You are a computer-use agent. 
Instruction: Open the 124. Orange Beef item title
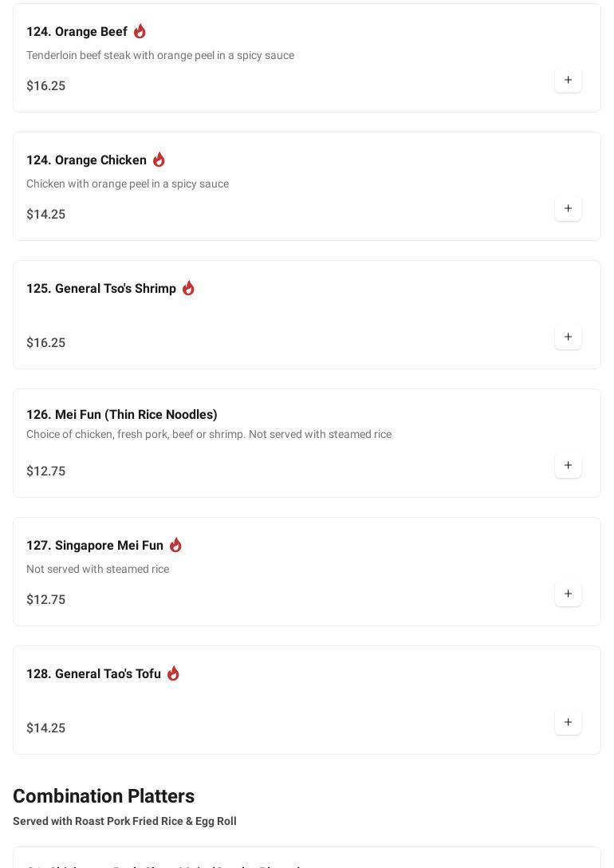[x=77, y=32]
